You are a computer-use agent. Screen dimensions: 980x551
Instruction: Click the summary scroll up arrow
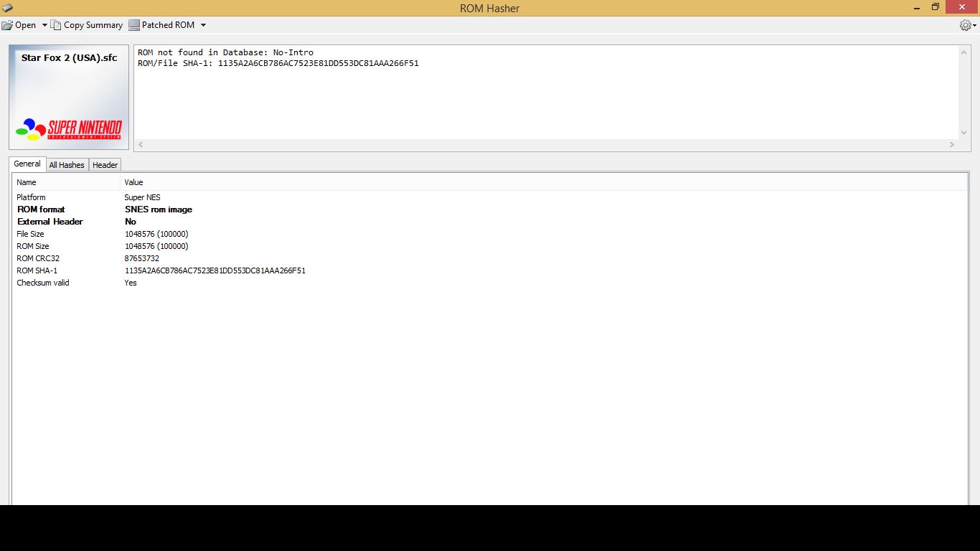(x=964, y=53)
